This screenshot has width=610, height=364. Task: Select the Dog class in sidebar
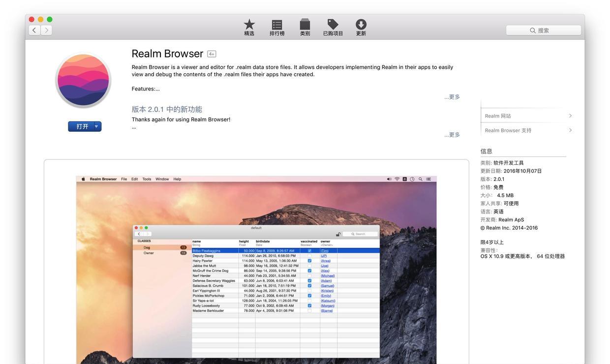[x=162, y=247]
